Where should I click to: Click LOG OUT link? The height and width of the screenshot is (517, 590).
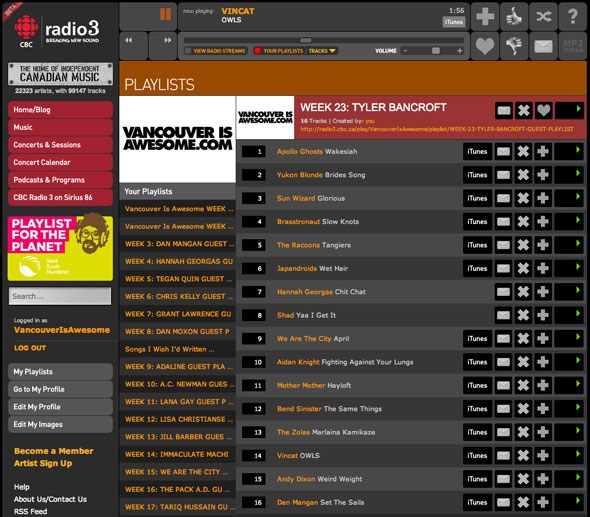[x=30, y=348]
